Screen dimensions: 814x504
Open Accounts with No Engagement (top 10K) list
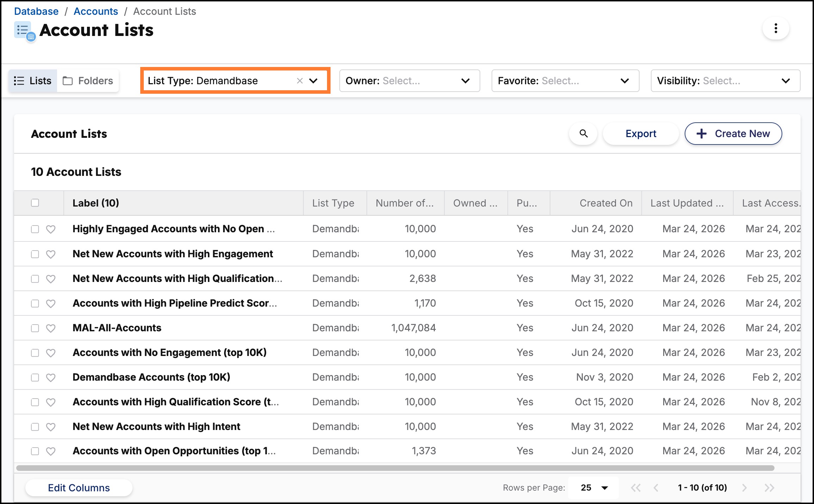coord(169,353)
